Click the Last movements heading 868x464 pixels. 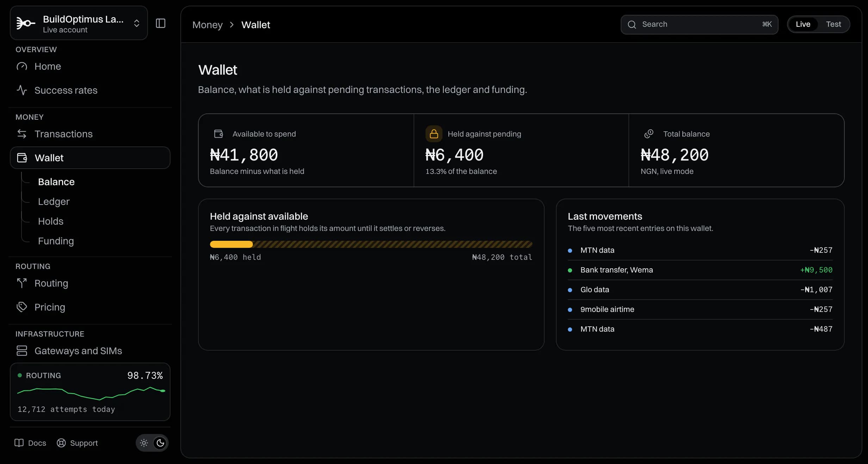pyautogui.click(x=605, y=216)
